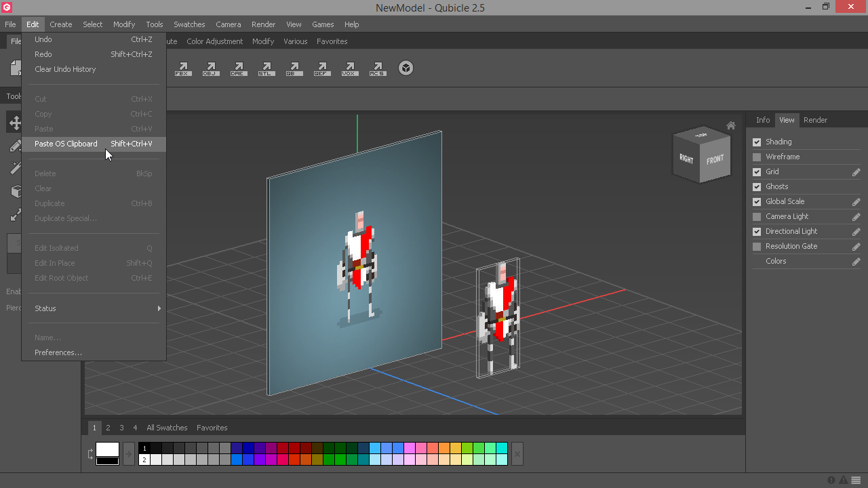Click the Sketchfab cube icon
Screen dimensions: 868x488
click(x=406, y=68)
